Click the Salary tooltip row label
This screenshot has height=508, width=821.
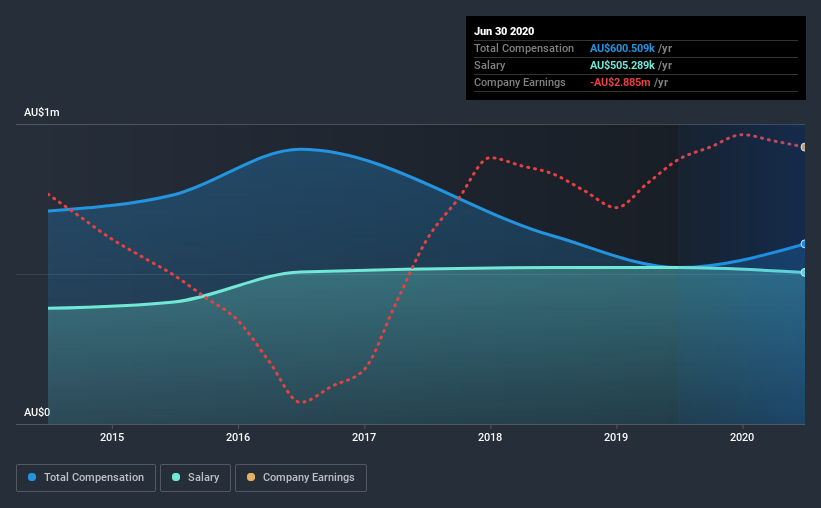point(490,65)
